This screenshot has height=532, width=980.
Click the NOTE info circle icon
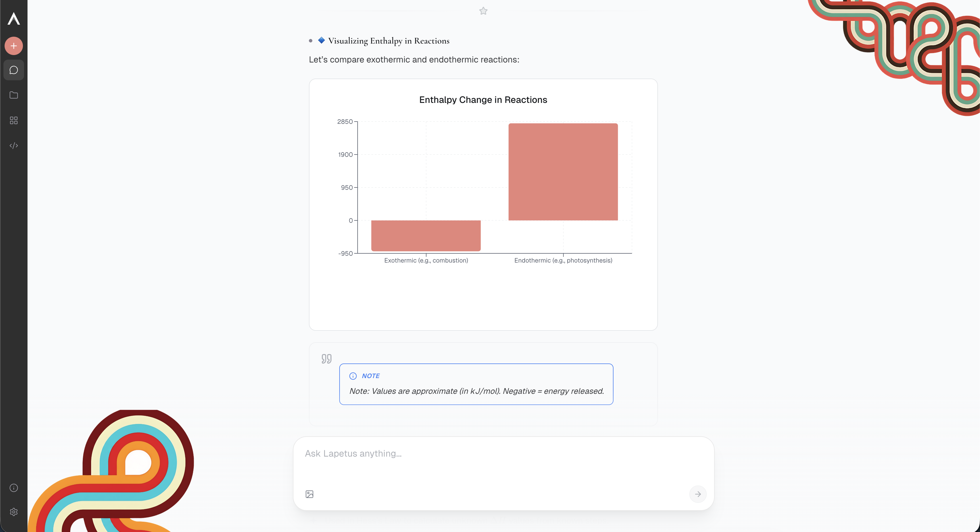click(353, 376)
